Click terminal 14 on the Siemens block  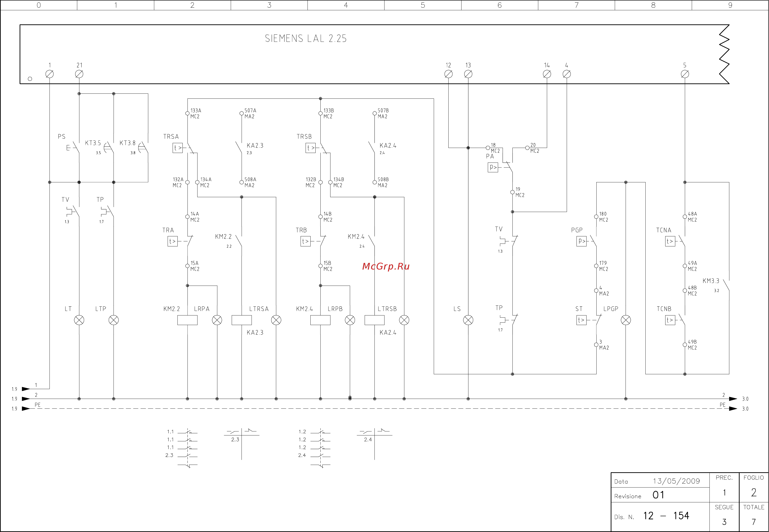[547, 74]
